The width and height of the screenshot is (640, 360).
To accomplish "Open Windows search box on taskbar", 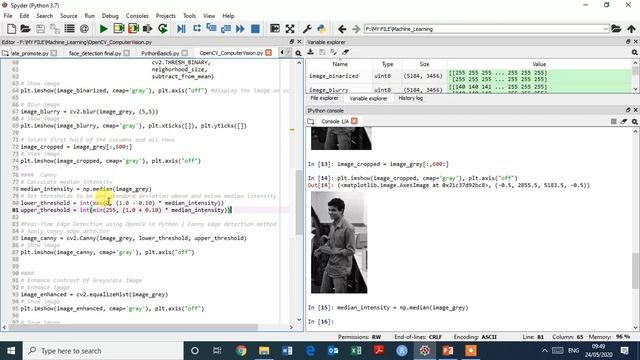I will pos(103,351).
